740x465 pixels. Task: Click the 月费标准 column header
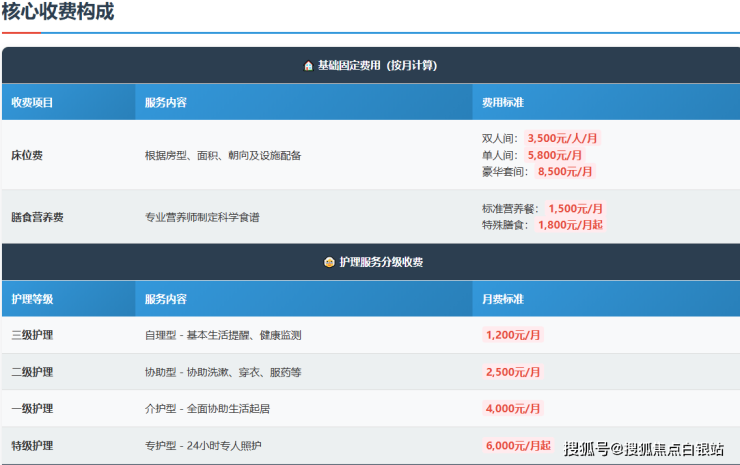[x=503, y=299]
